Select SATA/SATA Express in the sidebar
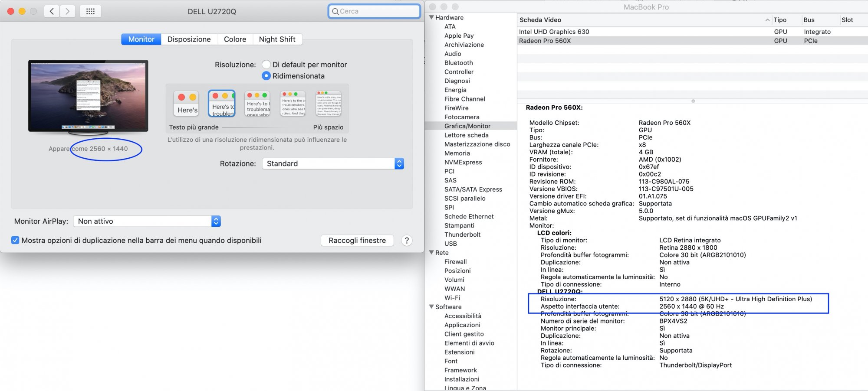The width and height of the screenshot is (868, 391). [473, 189]
